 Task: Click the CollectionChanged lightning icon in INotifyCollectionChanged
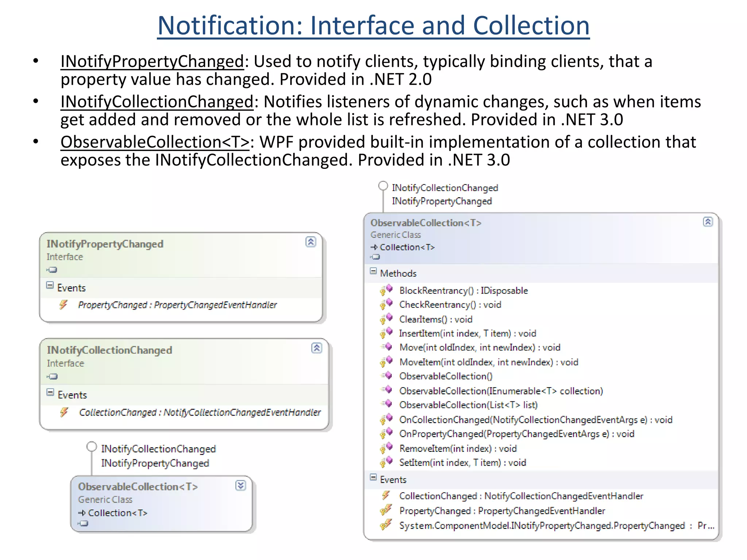coord(64,412)
